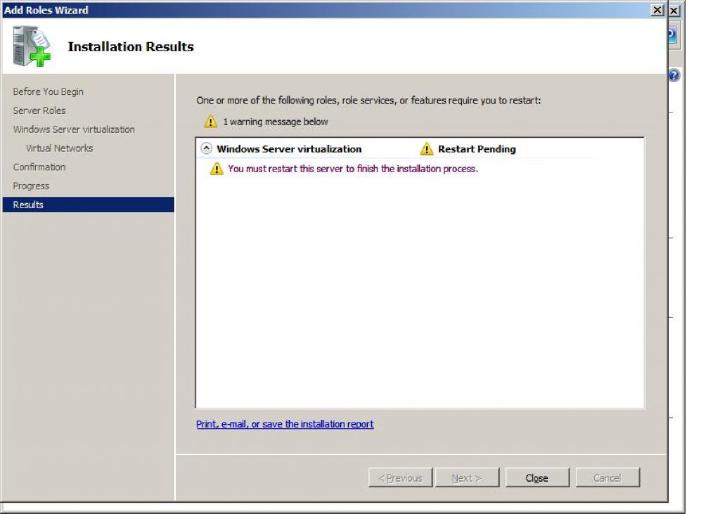Image resolution: width=720 pixels, height=514 pixels.
Task: Click the 'Restart Pending' status text
Action: pos(477,149)
